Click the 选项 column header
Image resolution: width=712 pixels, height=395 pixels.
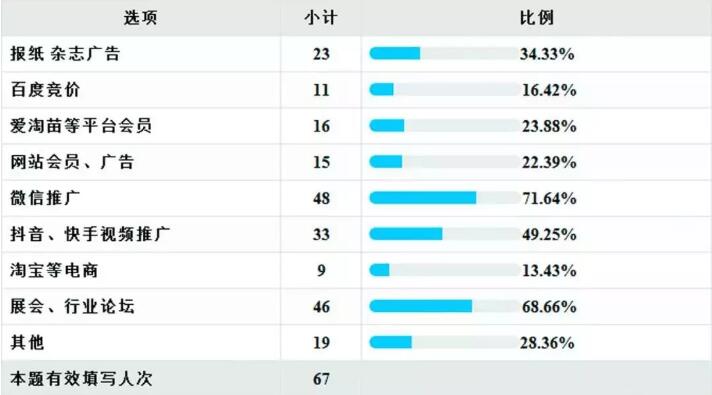(140, 18)
